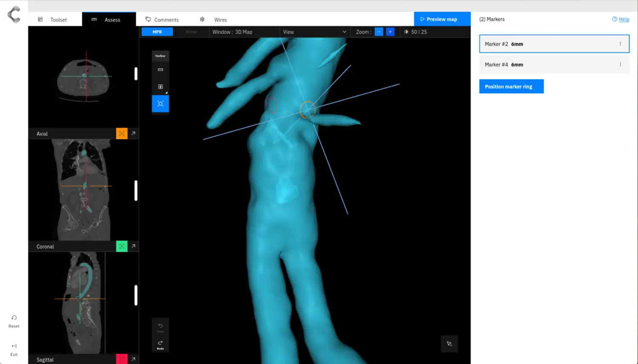Zoom in with the plus button

pos(390,32)
